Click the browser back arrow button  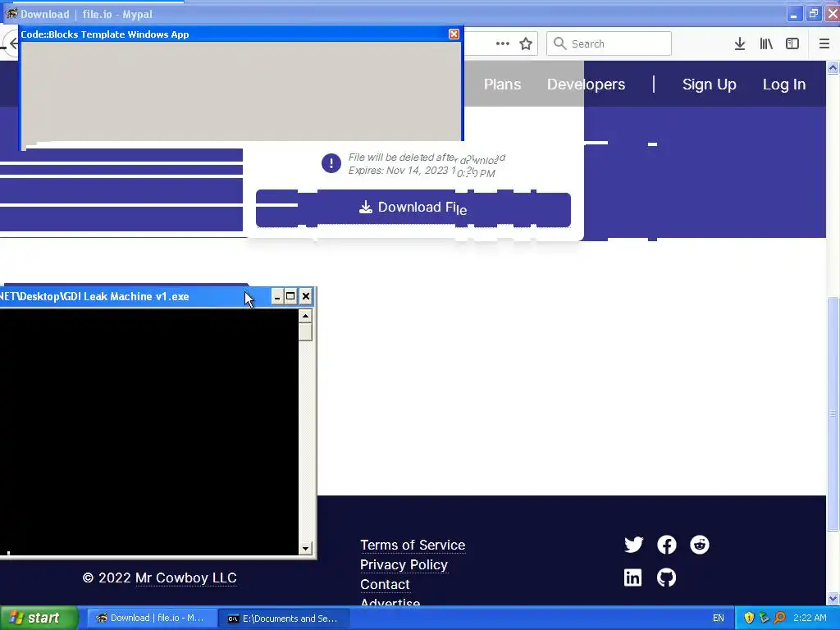point(11,44)
